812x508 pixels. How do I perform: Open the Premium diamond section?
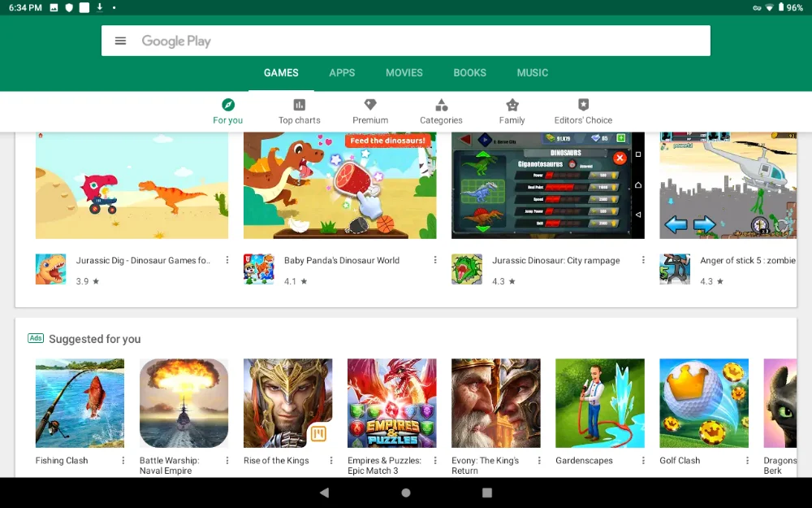[x=370, y=111]
